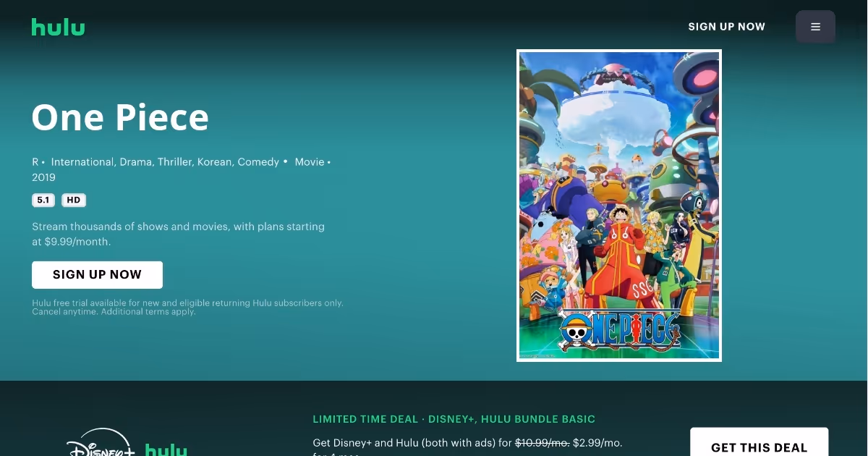Screen dimensions: 868x456
Task: Click the R rating label
Action: click(35, 162)
